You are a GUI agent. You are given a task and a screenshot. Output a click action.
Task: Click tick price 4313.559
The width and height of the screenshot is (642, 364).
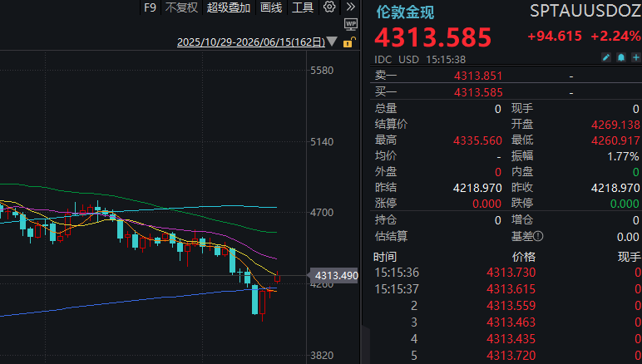pyautogui.click(x=511, y=306)
